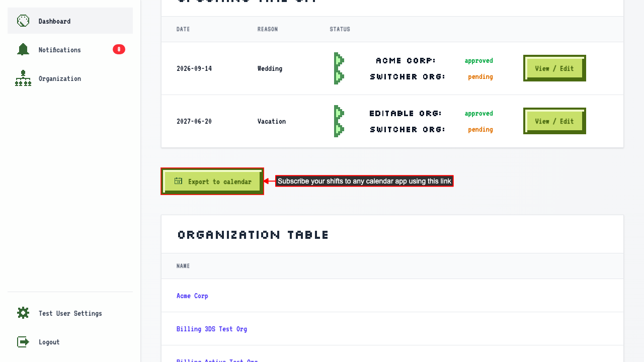
Task: Open the Organization hierarchy icon
Action: 23,78
